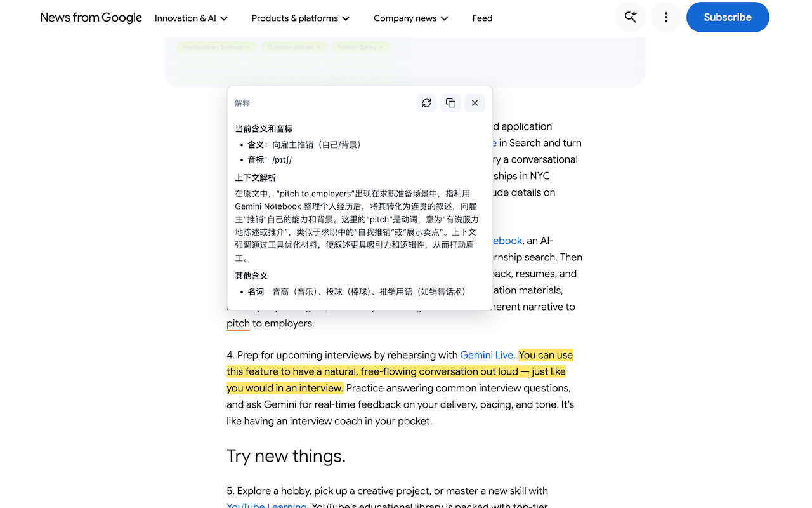Click the yellow highlighted sentence "You can use this feature"

(400, 371)
